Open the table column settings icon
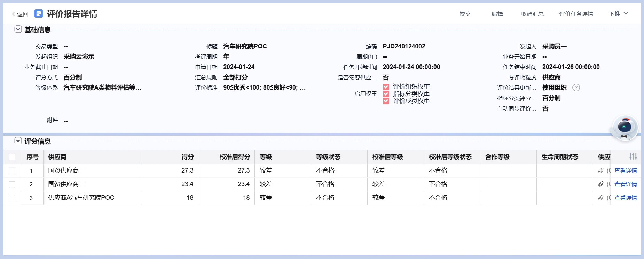Image resolution: width=644 pixels, height=259 pixels. pos(633,157)
